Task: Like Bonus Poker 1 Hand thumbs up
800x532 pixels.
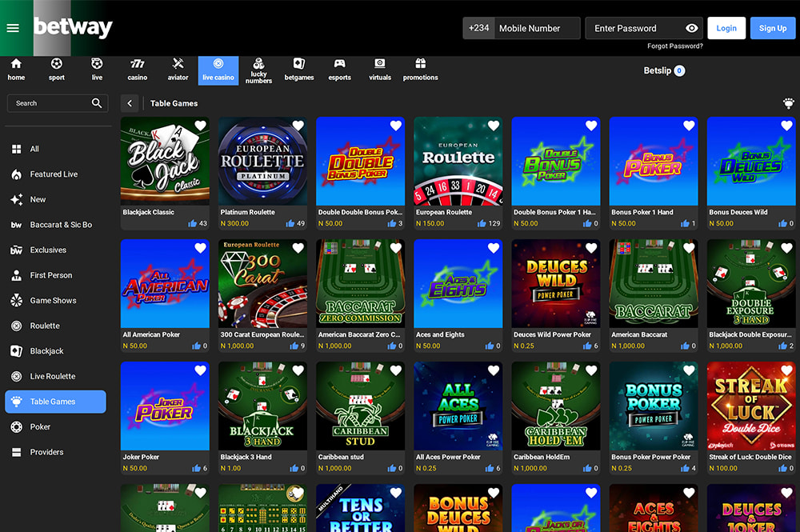Action: [685, 223]
